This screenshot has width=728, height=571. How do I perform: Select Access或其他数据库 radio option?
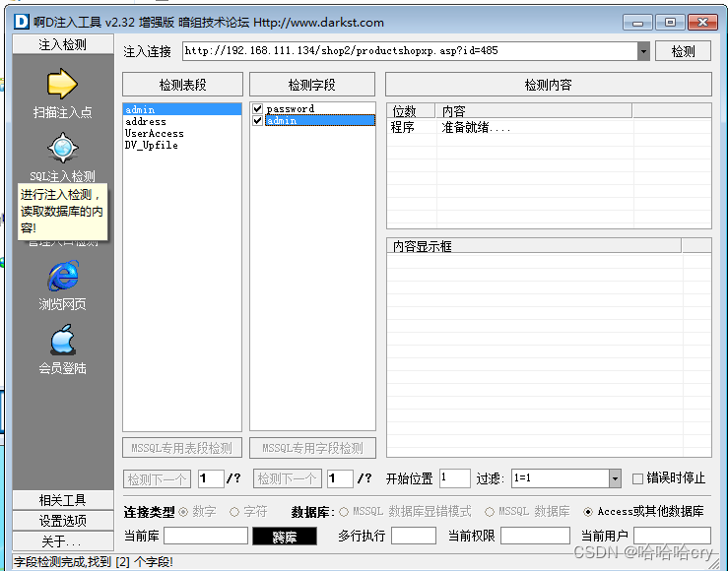588,512
